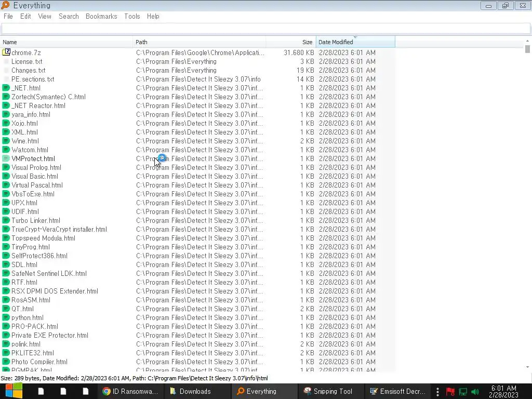
Task: Click the path of PE.sections.txt
Action: tap(198, 79)
